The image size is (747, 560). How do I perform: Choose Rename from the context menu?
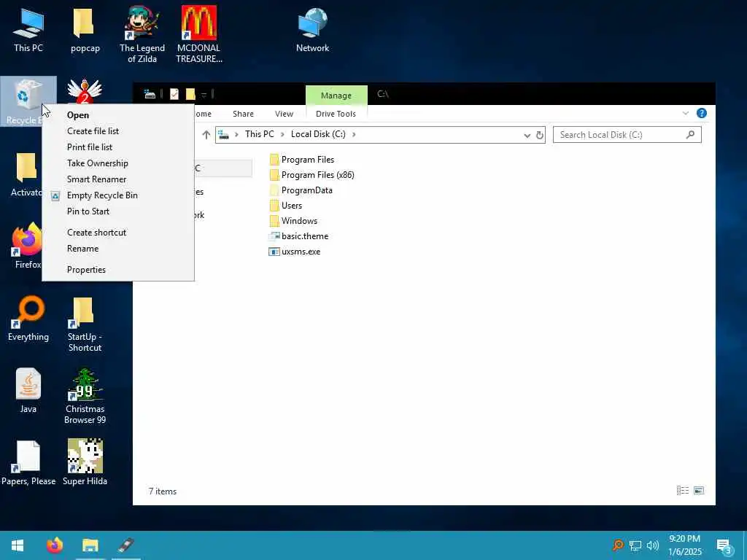(x=118, y=249)
